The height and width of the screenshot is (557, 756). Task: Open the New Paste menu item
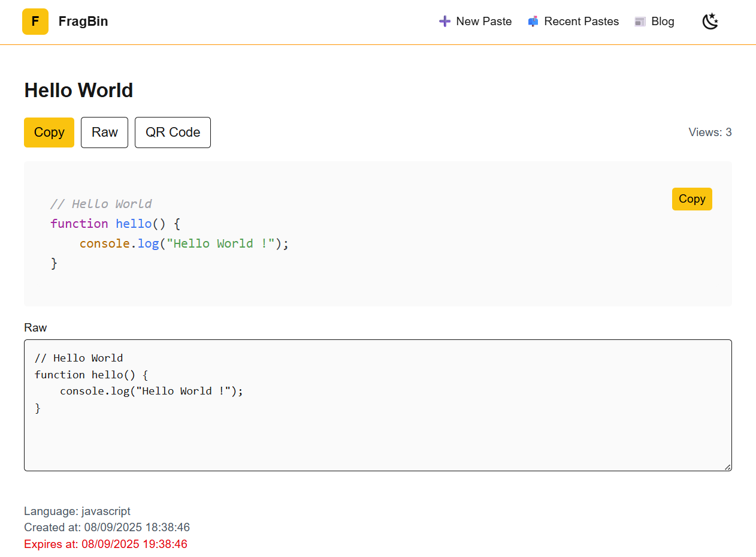click(x=483, y=22)
